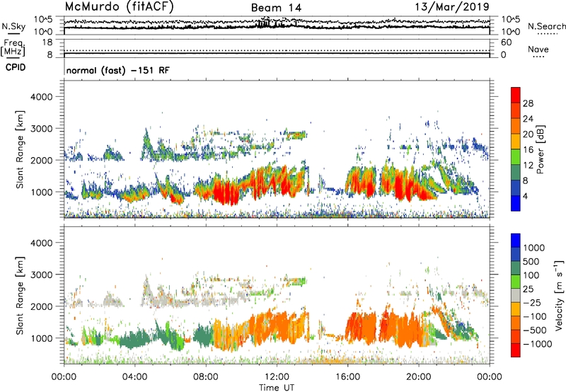Click the "04:00" time axis label
Image resolution: width=566 pixels, height=392 pixels.
tap(134, 377)
